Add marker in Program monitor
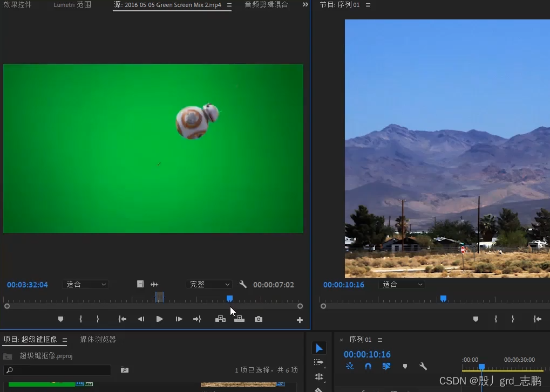This screenshot has height=392, width=550. 476,319
